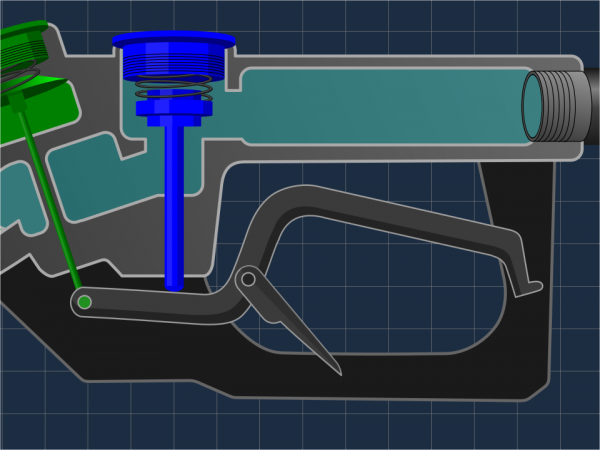Select the blue hex nut below the spring

tap(173, 108)
